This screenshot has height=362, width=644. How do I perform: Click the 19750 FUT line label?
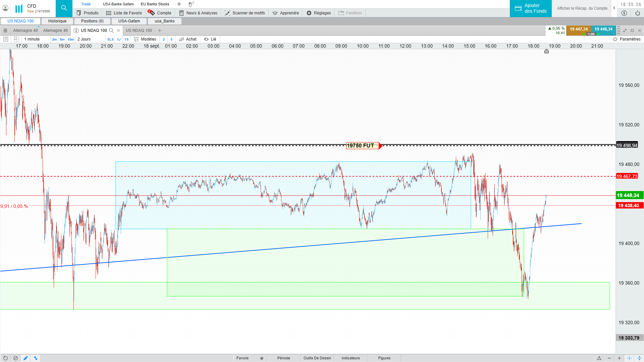362,145
